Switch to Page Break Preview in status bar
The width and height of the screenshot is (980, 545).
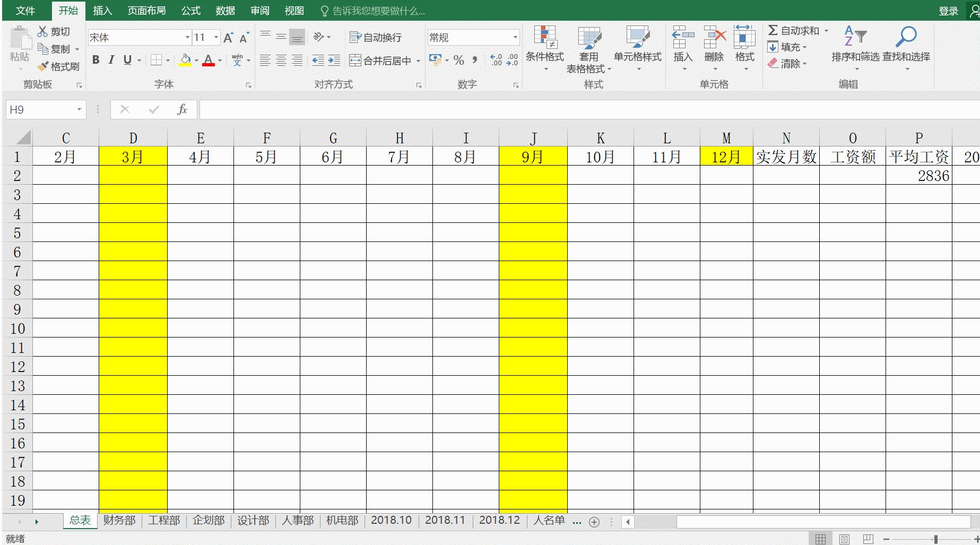point(868,539)
